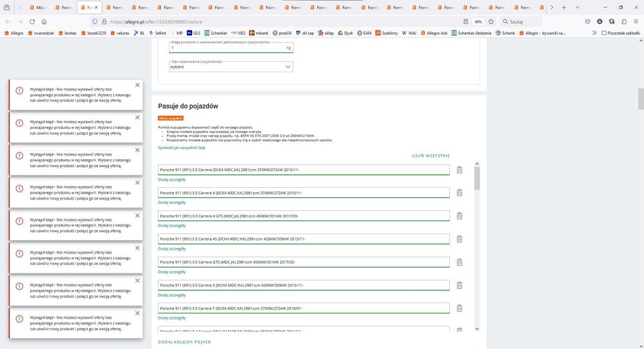Open a new browser tab
The image size is (644, 349).
point(563,7)
